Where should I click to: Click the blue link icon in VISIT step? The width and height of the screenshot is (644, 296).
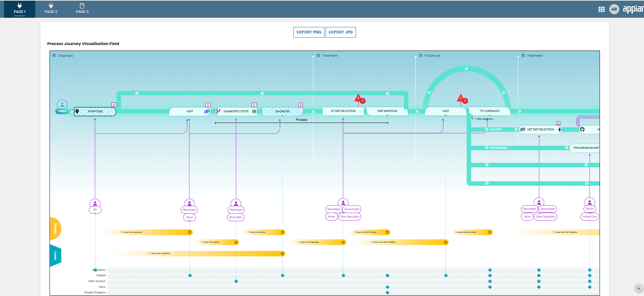(x=207, y=111)
